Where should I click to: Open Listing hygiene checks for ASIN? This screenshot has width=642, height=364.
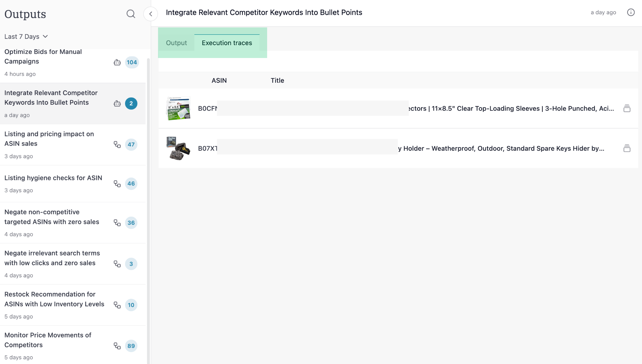click(x=53, y=178)
